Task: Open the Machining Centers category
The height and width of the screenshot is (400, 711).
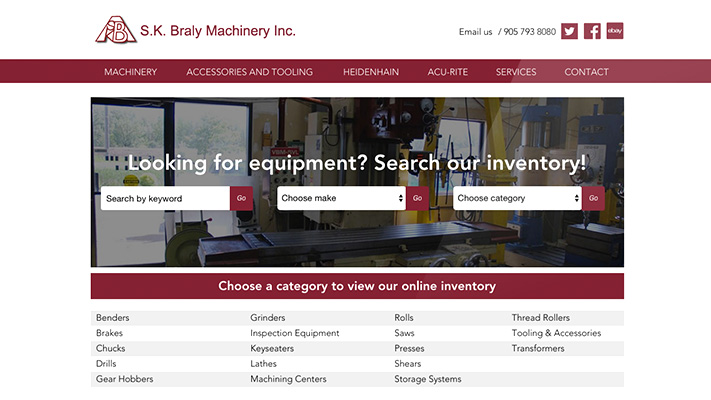Action: click(288, 379)
